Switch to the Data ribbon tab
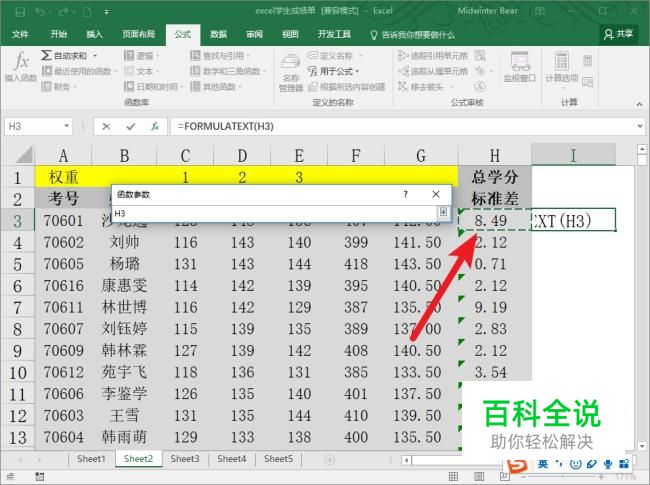Image resolution: width=650 pixels, height=485 pixels. (218, 34)
